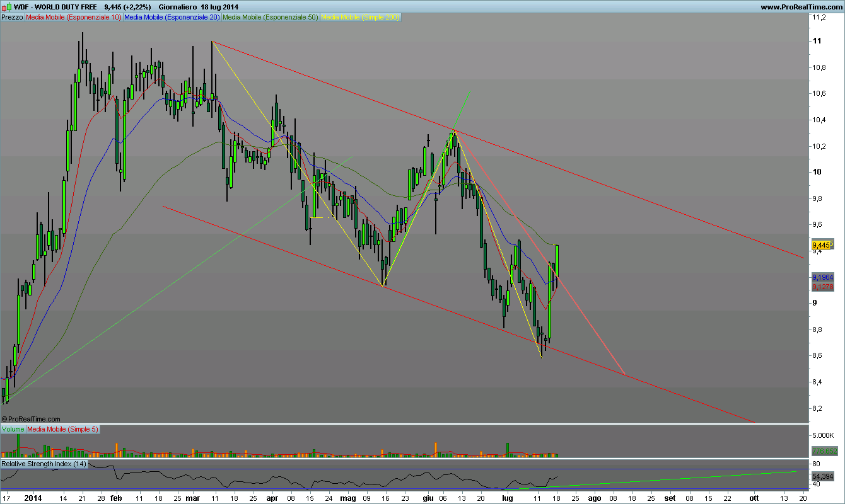Click the yellow 9,445 price tag

[822, 244]
